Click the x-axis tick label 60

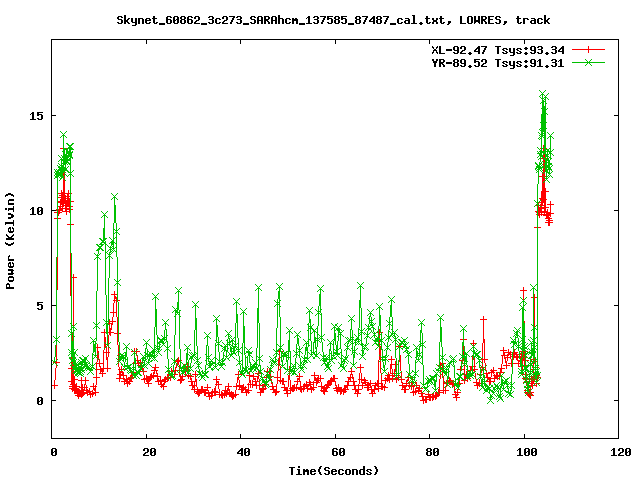tap(338, 452)
